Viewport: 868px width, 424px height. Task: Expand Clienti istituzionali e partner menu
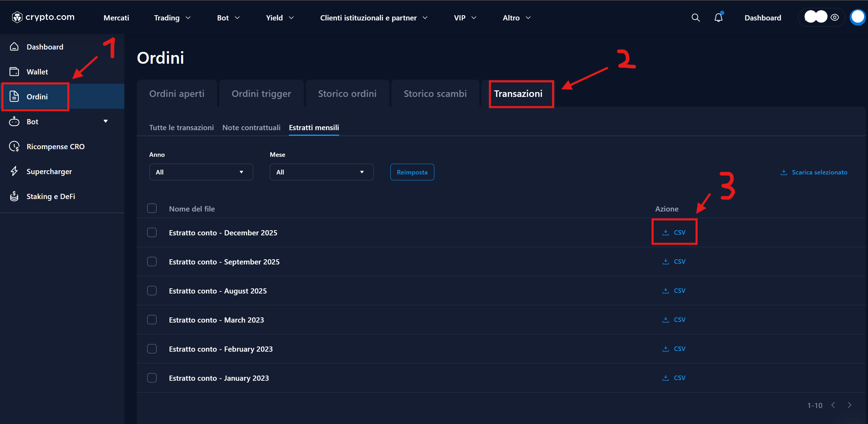point(374,18)
